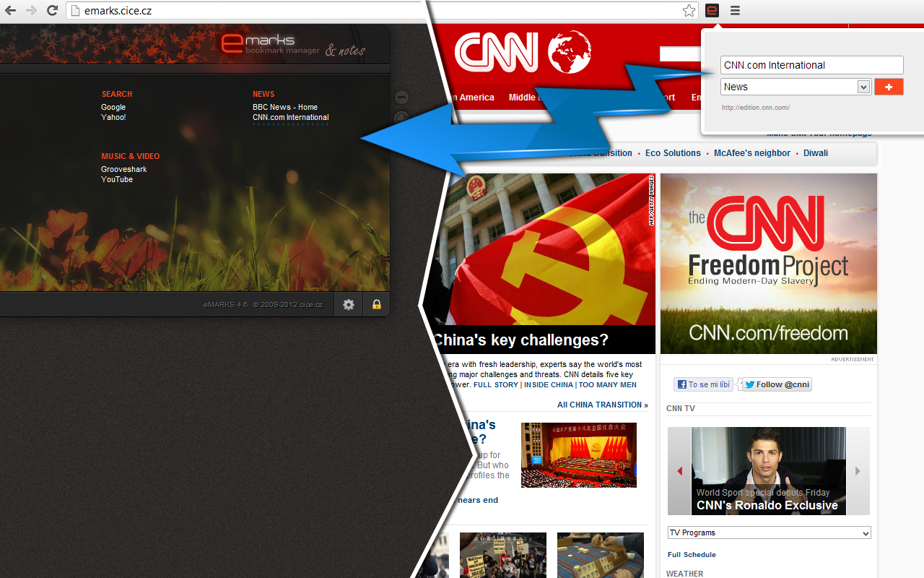Click the 'MUSIC & VIDEO' folder heading
Image resolution: width=924 pixels, height=578 pixels.
[131, 156]
